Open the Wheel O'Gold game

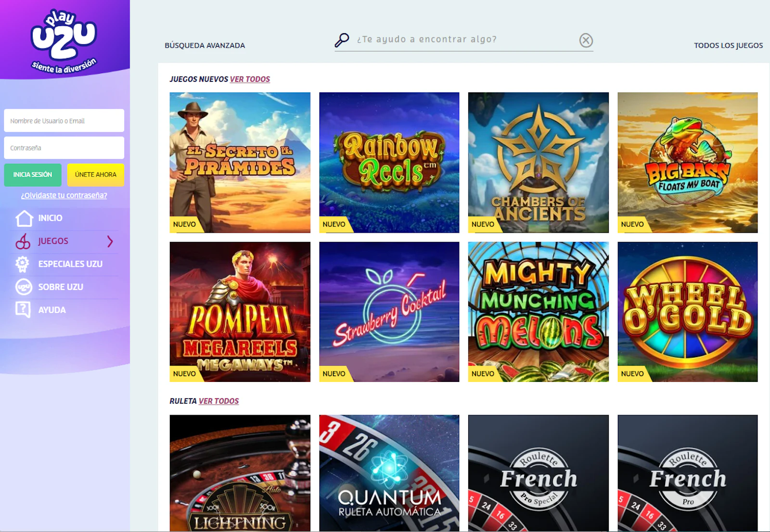click(688, 312)
